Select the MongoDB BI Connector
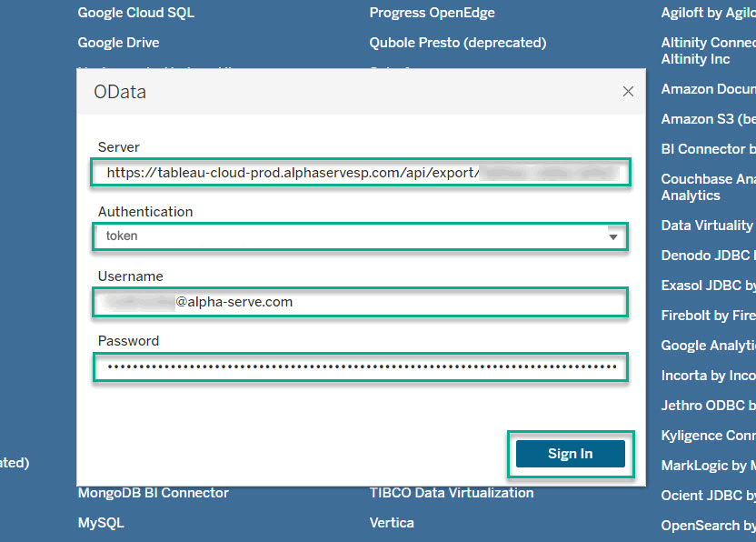756x542 pixels. tap(151, 492)
